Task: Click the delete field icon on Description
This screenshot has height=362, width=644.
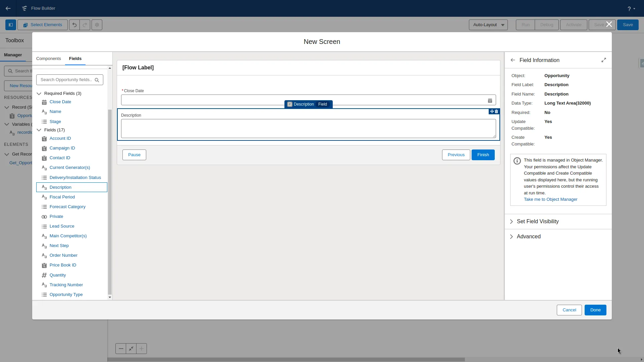Action: click(x=497, y=111)
